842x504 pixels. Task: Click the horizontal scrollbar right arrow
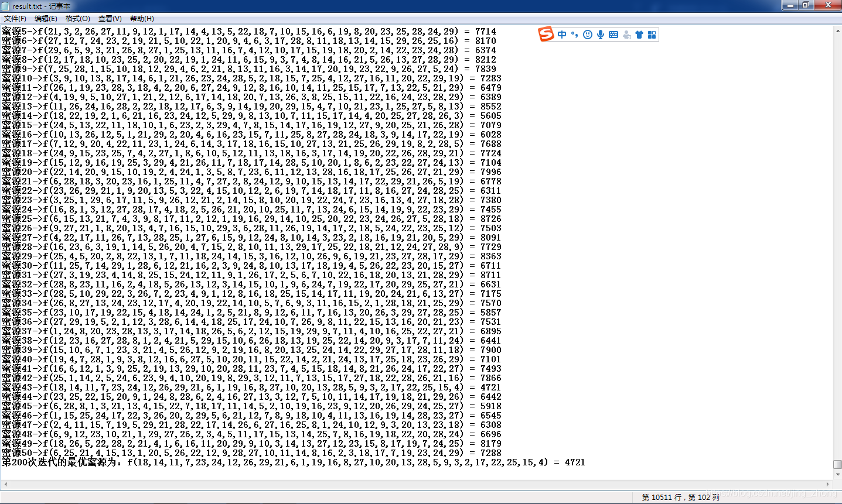[828, 485]
